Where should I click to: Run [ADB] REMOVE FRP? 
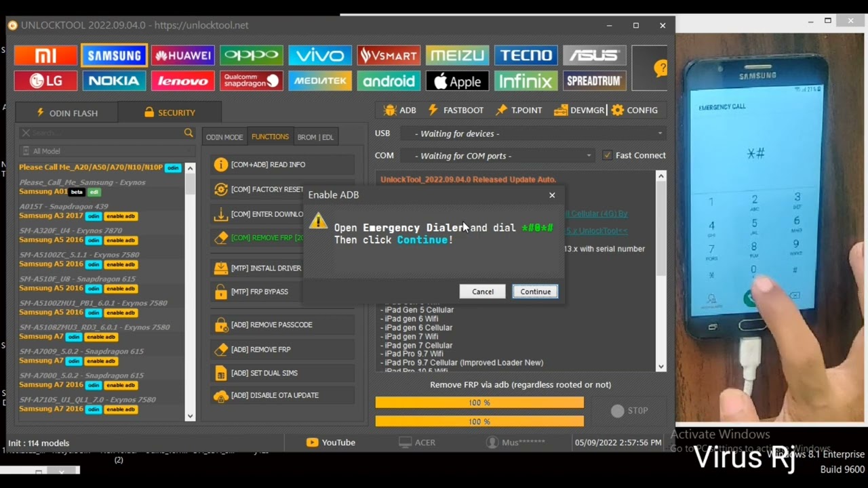coord(283,350)
